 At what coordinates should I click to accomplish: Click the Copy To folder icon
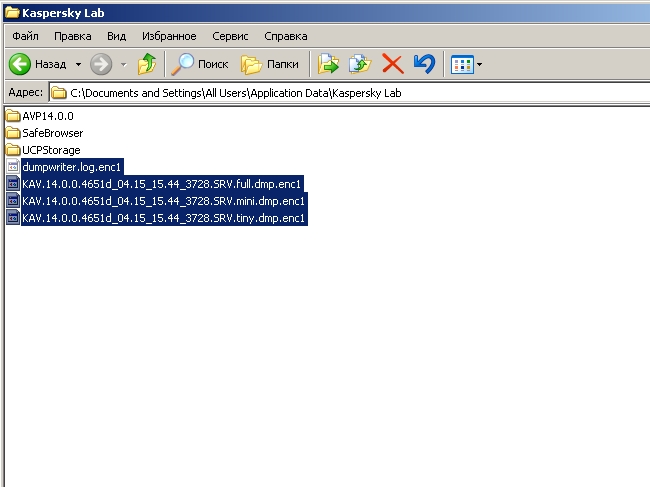click(x=360, y=64)
